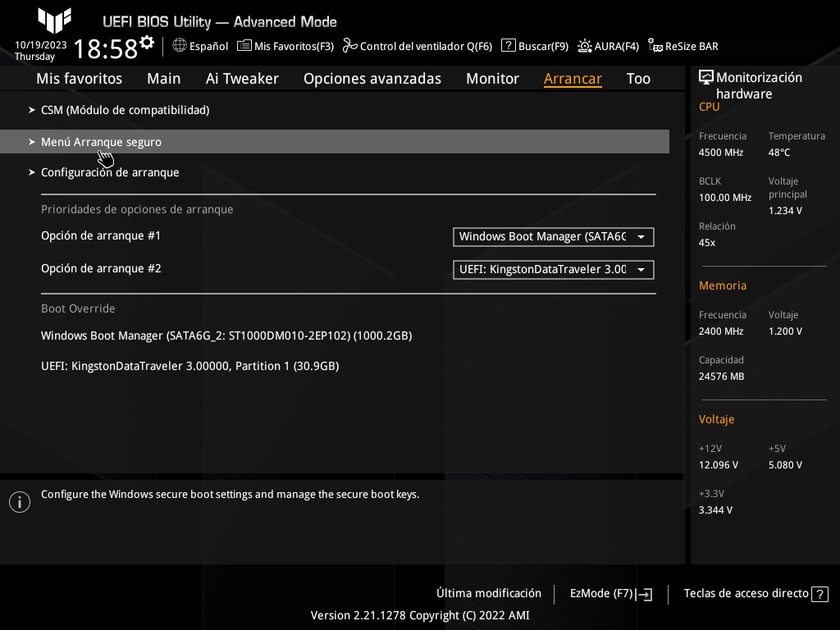
Task: Click the settings gear next to the clock
Action: pos(147,42)
